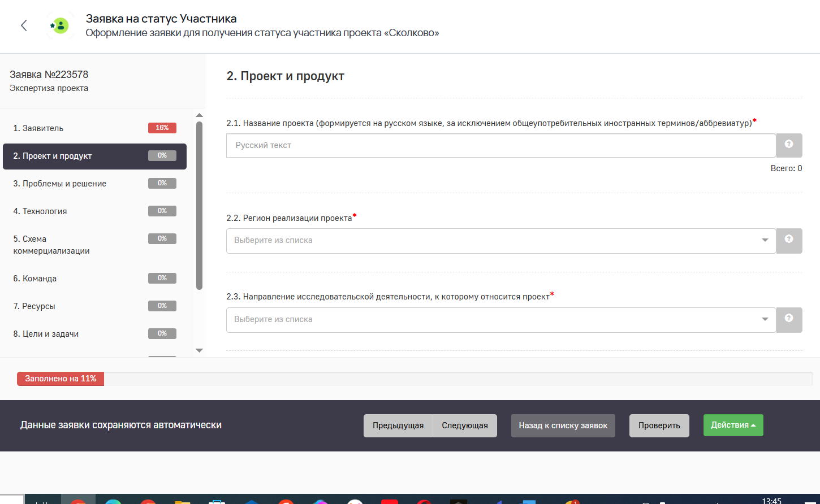Click the Следующая button

coord(465,425)
